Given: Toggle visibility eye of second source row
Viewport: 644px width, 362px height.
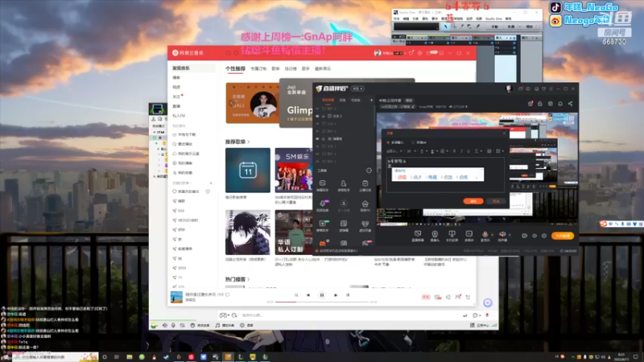Looking at the screenshot, I should click(x=317, y=116).
